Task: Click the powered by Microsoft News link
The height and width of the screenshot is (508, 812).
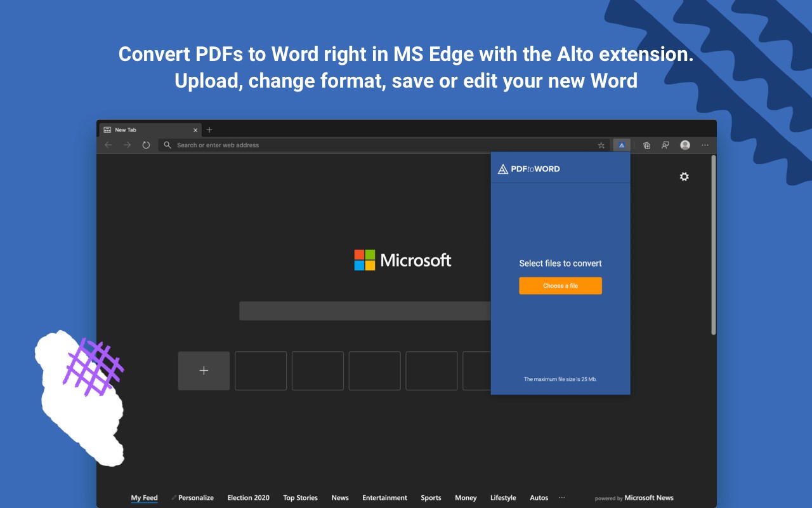Action: (634, 498)
